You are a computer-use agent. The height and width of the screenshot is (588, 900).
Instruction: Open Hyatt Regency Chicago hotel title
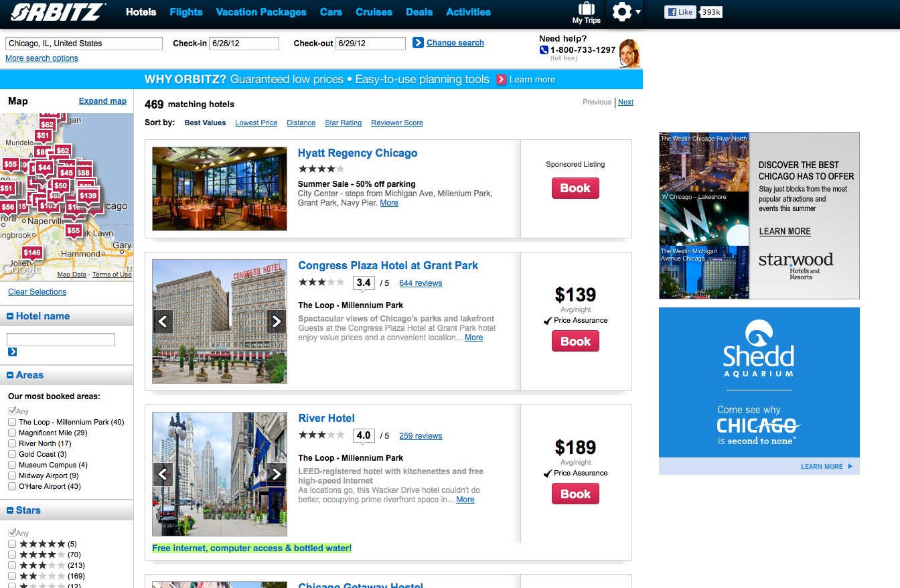point(358,153)
